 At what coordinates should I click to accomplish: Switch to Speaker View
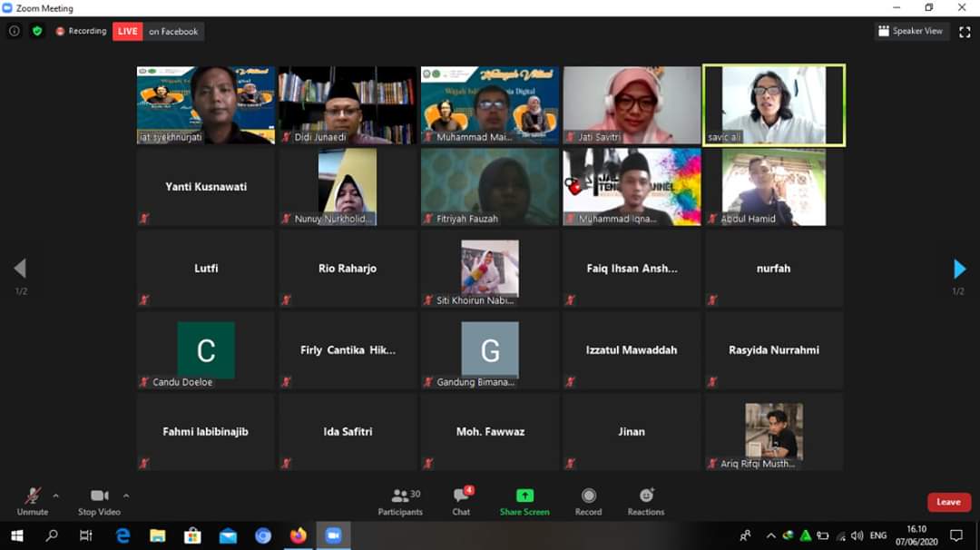910,31
